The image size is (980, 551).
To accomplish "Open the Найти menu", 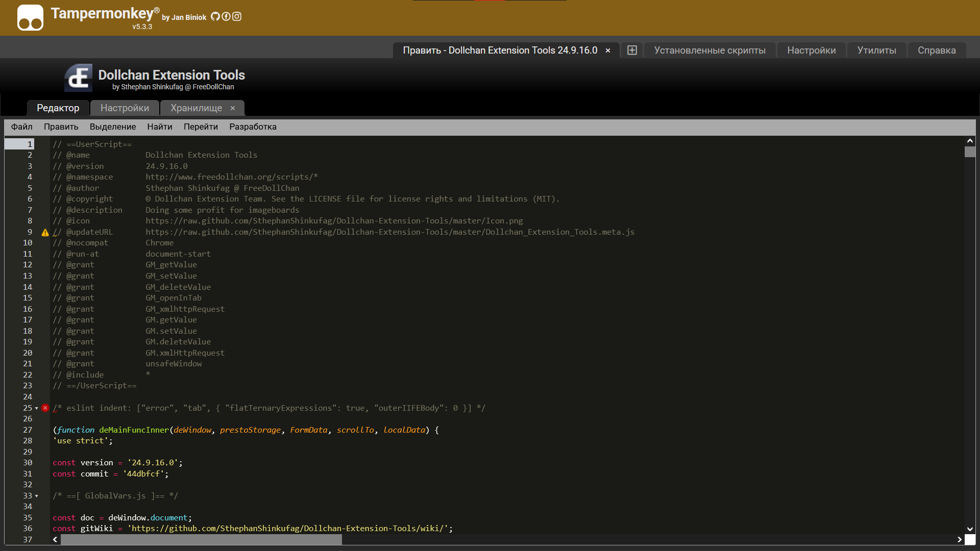I will click(159, 127).
